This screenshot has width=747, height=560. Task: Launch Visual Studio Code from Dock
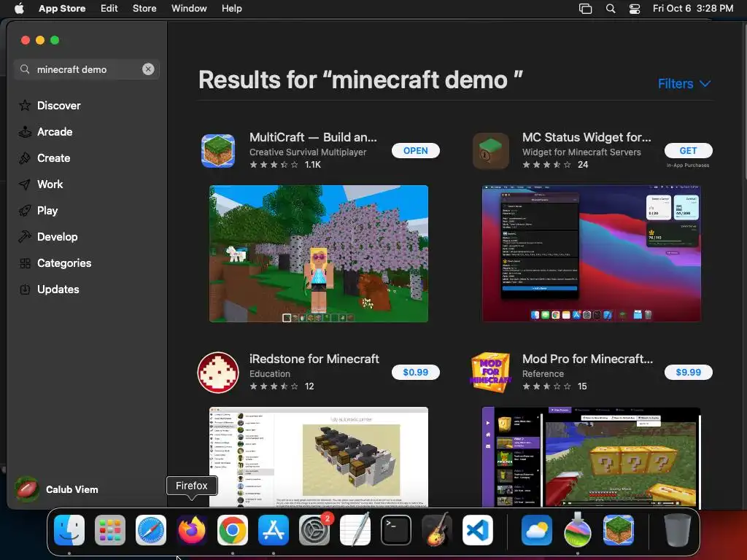point(478,530)
